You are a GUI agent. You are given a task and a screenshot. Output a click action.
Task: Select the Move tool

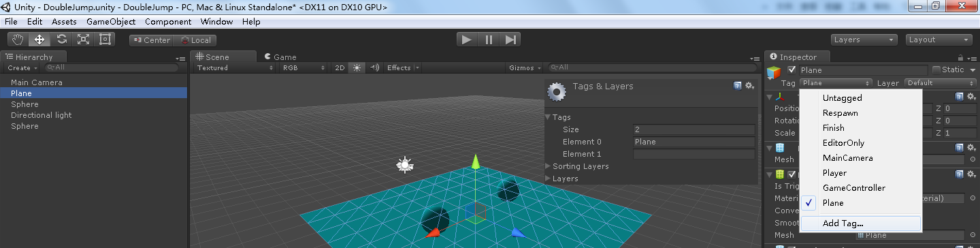tap(39, 40)
